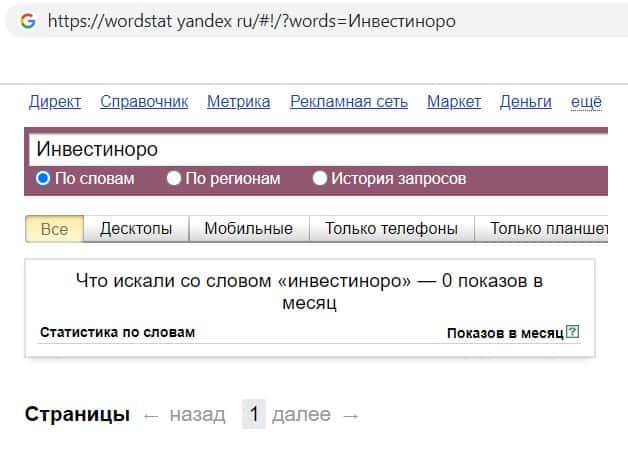Open the Справочник link

click(x=144, y=102)
